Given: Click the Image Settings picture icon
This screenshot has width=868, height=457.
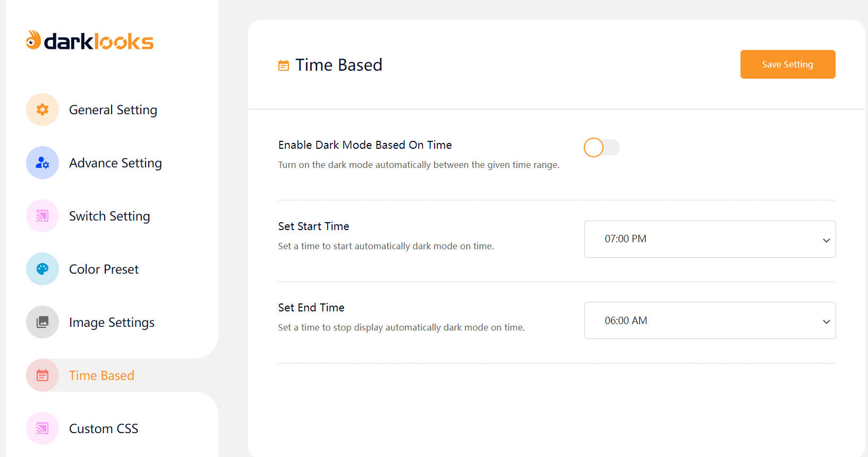Looking at the screenshot, I should (x=42, y=322).
